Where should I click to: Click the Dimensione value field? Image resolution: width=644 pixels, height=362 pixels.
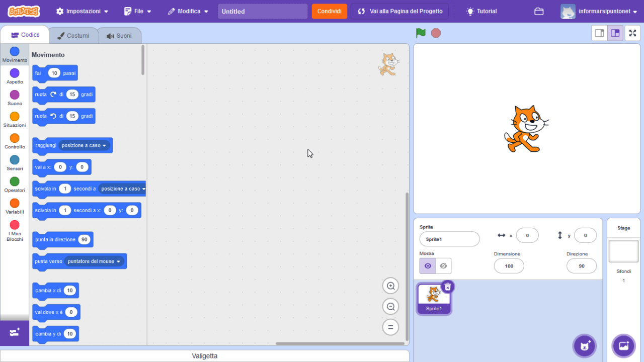[509, 266]
